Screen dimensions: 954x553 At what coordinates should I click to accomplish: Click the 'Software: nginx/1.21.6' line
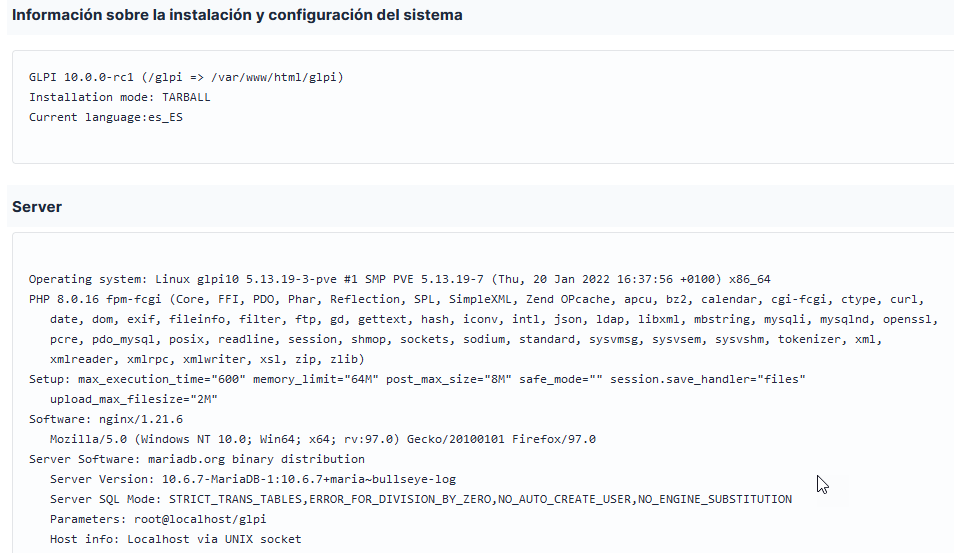coord(106,420)
